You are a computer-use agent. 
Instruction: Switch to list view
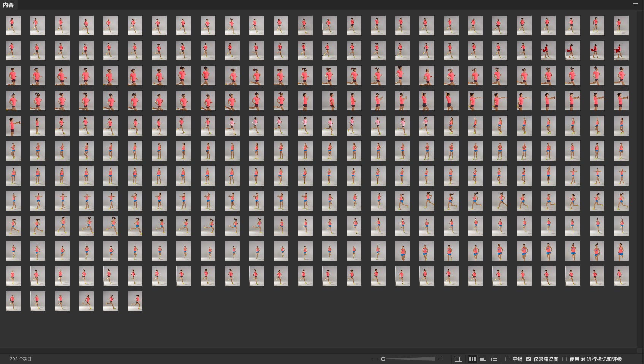pyautogui.click(x=494, y=359)
